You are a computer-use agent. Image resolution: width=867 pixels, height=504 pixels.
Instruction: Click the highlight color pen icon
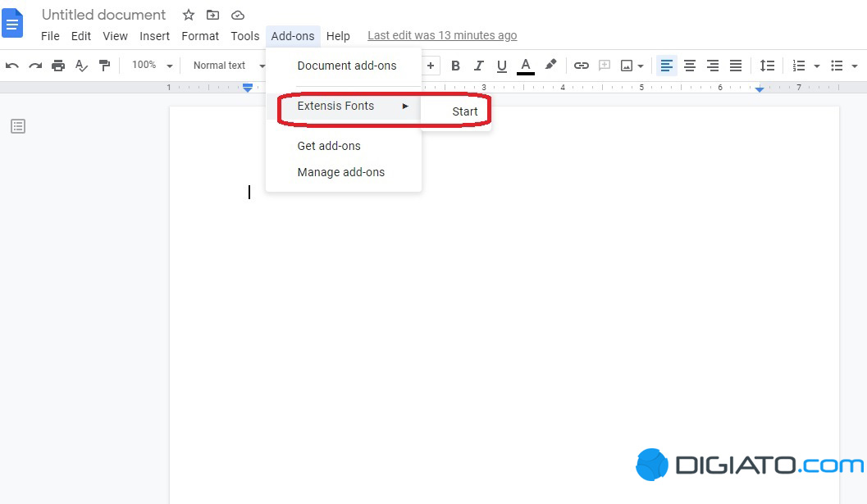tap(550, 66)
